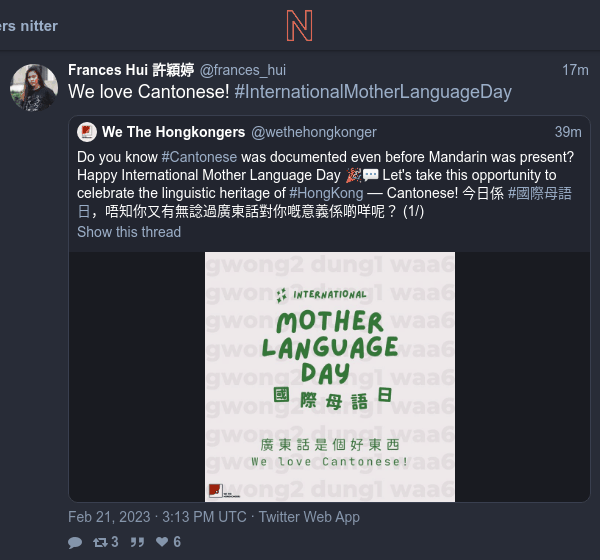Click the red Nitter N logo
The width and height of the screenshot is (600, 560).
[x=300, y=26]
